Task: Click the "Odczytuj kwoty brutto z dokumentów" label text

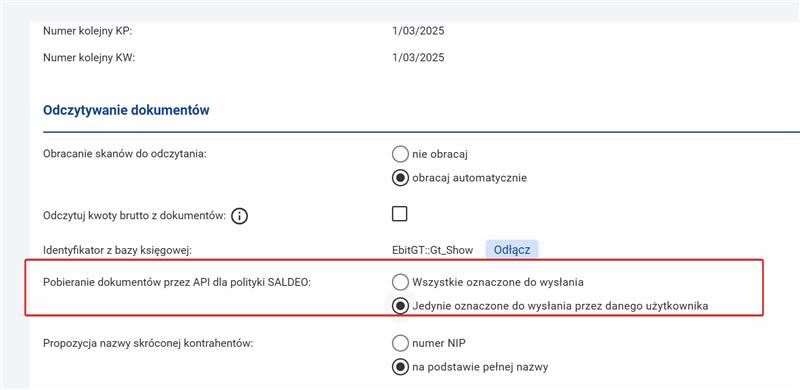Action: 135,216
